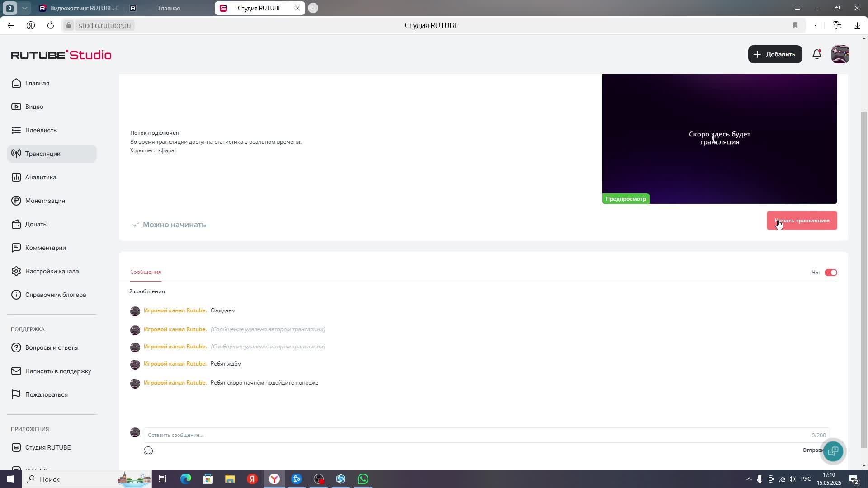Image resolution: width=868 pixels, height=488 pixels.
Task: Click the Предпросмотр green label
Action: coord(626,199)
